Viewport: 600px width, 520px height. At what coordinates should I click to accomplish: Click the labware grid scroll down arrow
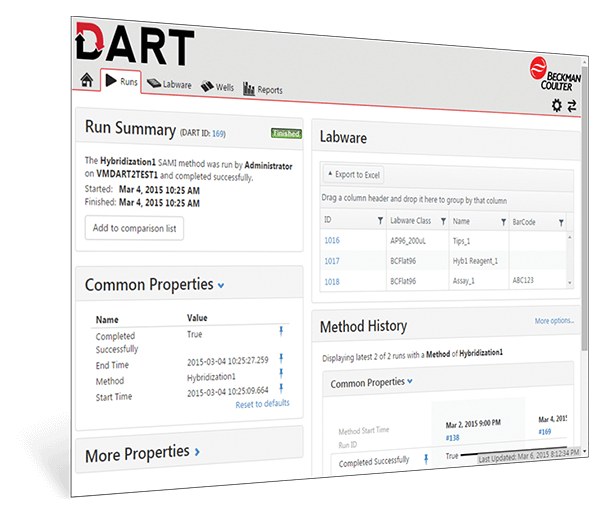tap(570, 283)
